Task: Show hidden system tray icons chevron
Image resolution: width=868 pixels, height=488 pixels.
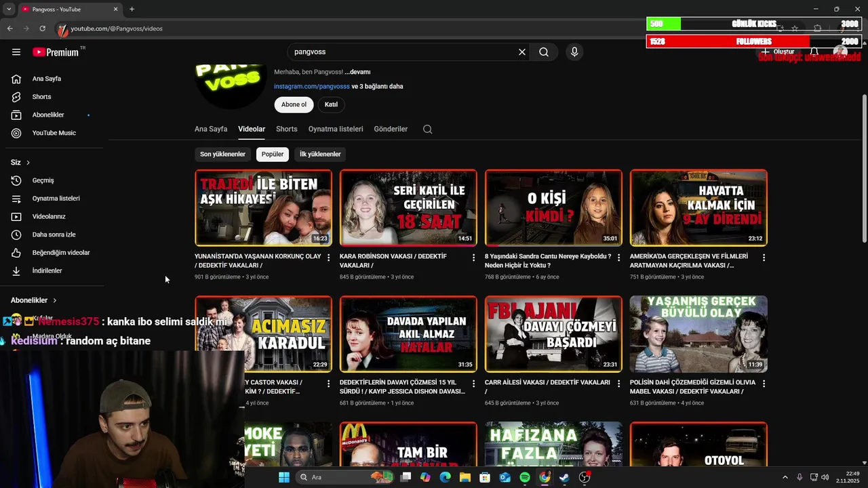Action: 785,477
